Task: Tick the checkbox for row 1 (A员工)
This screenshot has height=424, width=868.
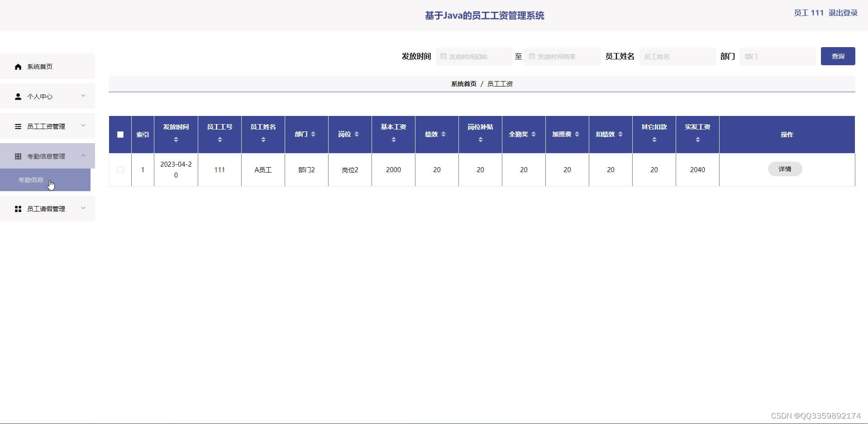Action: click(120, 170)
